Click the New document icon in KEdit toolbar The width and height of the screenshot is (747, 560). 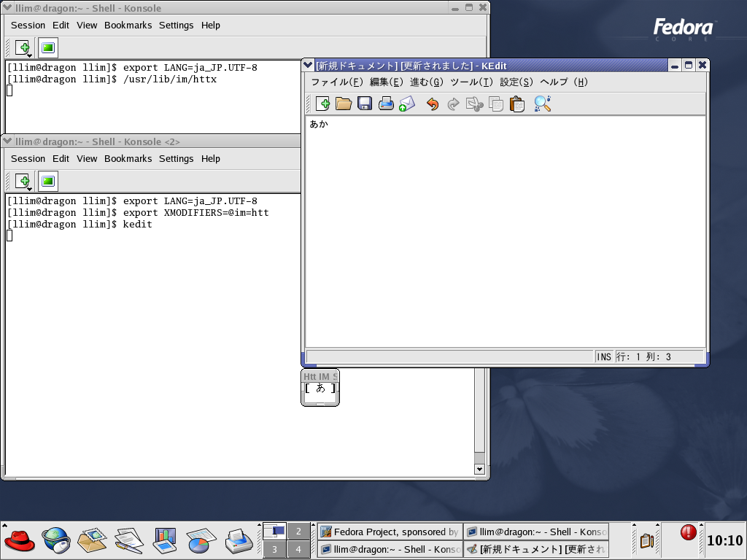(x=322, y=104)
